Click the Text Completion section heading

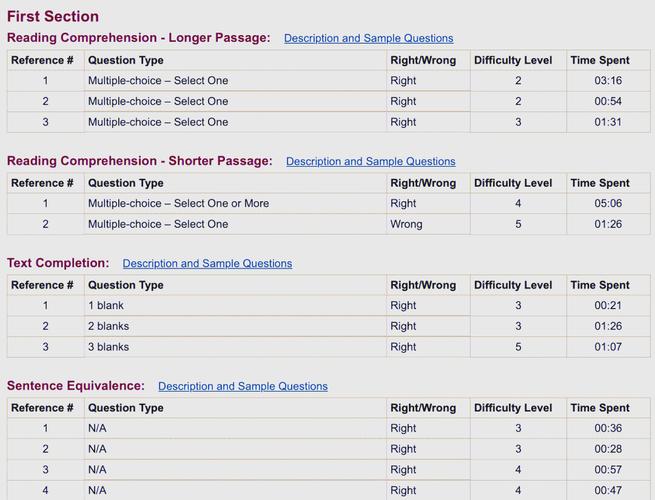pos(58,263)
